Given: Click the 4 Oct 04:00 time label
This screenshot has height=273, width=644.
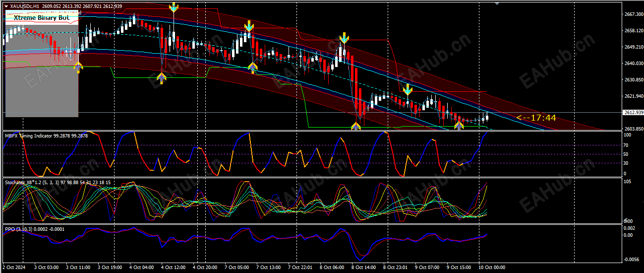Looking at the screenshot, I should click(142, 268).
